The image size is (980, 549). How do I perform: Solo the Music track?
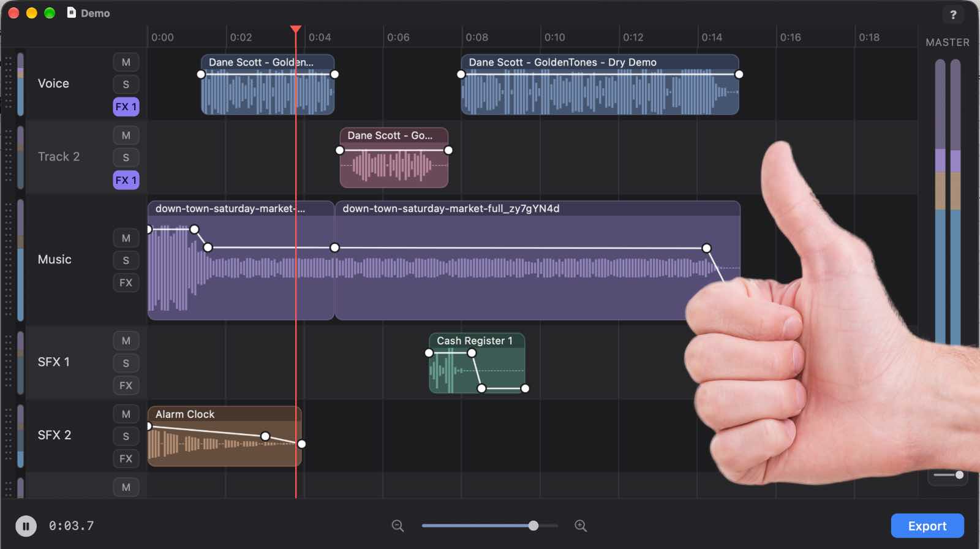126,260
